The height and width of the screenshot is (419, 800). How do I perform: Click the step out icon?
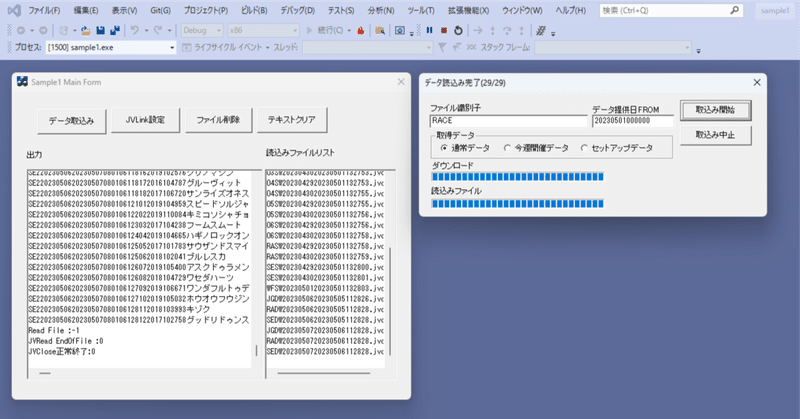coord(521,31)
